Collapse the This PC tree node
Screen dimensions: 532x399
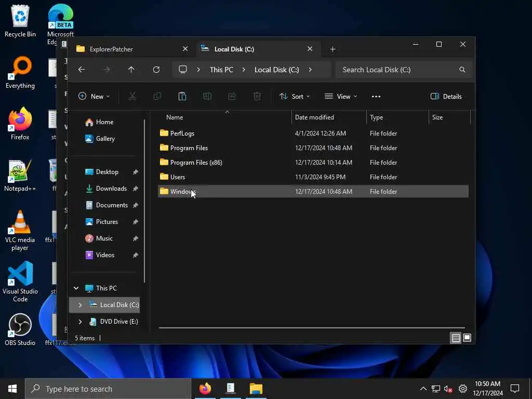[76, 288]
